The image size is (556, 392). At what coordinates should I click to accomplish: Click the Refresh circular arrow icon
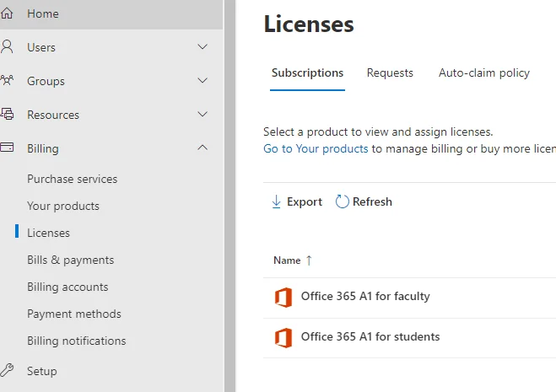pos(343,201)
